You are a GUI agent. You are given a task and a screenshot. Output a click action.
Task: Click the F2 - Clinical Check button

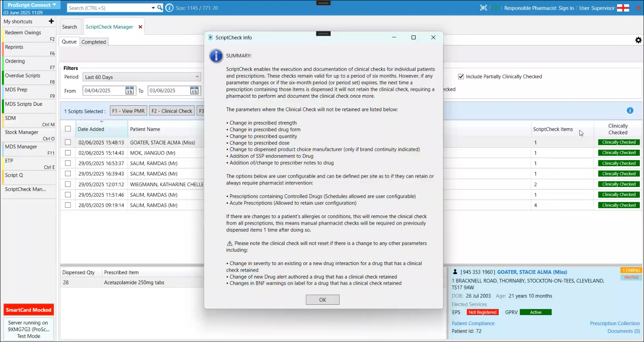point(171,111)
